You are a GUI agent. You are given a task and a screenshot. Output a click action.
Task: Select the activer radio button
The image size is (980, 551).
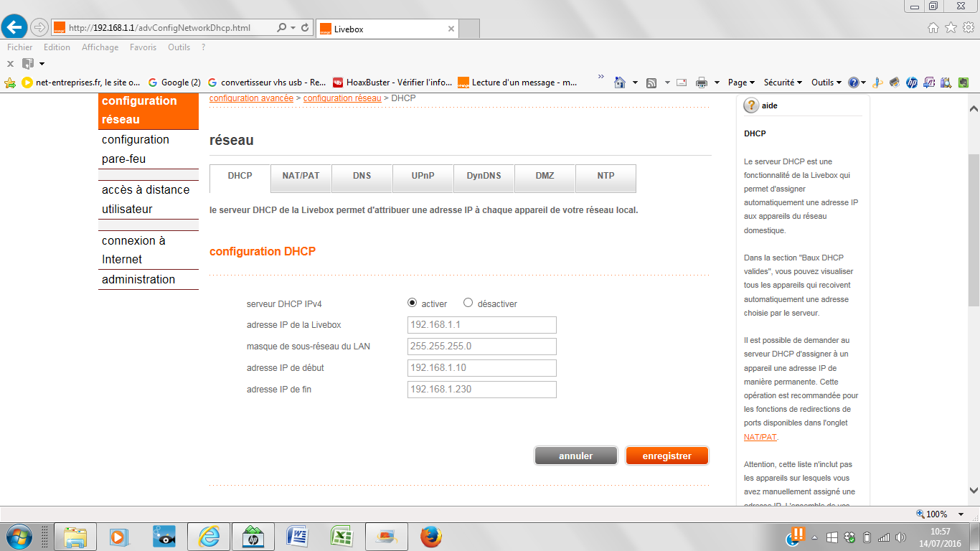tap(412, 303)
